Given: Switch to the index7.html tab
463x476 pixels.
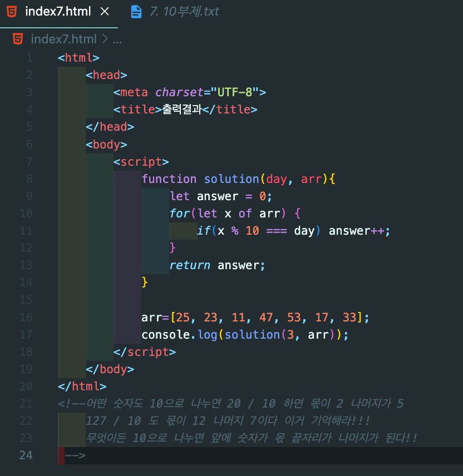Looking at the screenshot, I should tap(58, 12).
